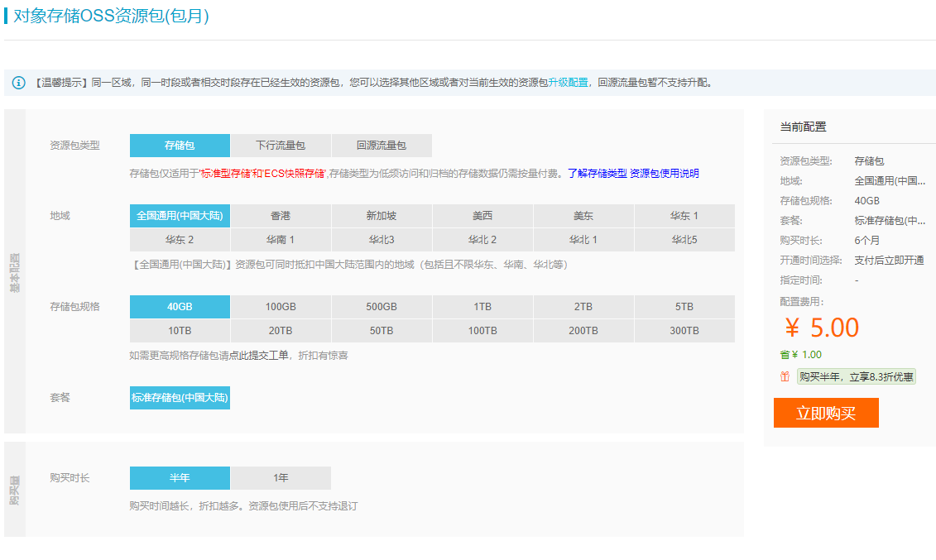Pick 新加坡 as the region
936x560 pixels.
click(382, 216)
